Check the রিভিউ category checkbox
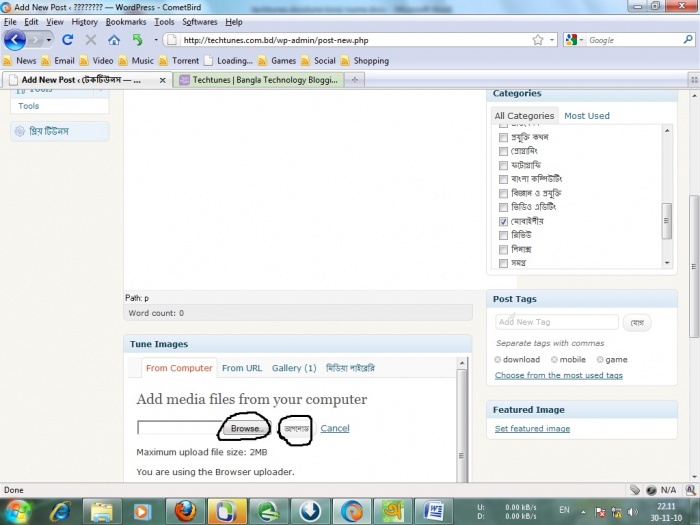This screenshot has width=700, height=525. [x=503, y=235]
